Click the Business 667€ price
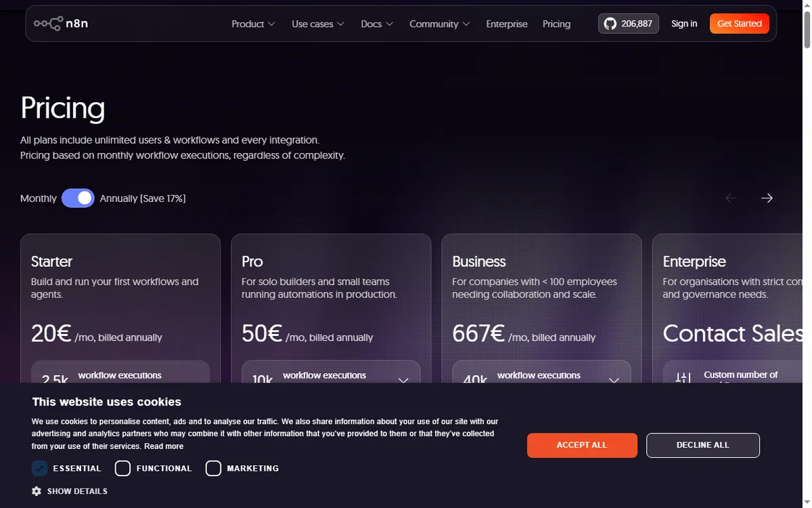The width and height of the screenshot is (812, 508). [478, 333]
